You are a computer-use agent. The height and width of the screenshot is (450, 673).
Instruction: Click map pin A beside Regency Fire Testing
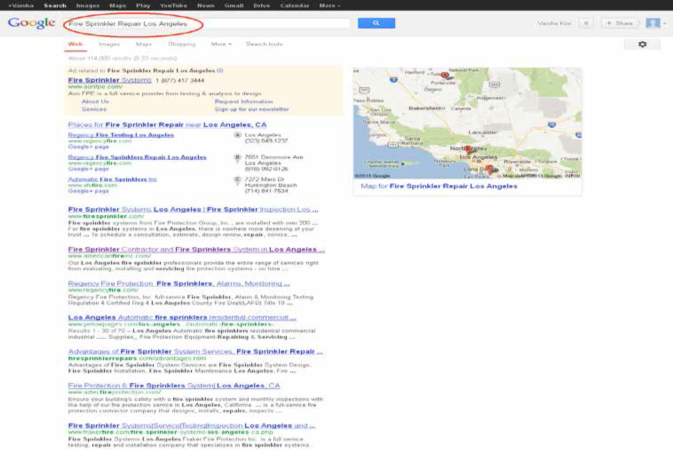(237, 135)
